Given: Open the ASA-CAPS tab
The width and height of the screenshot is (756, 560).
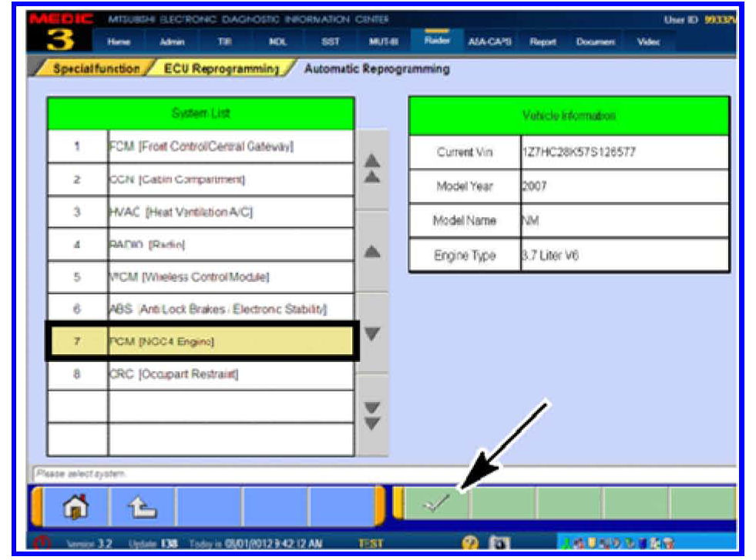Looking at the screenshot, I should tap(485, 39).
